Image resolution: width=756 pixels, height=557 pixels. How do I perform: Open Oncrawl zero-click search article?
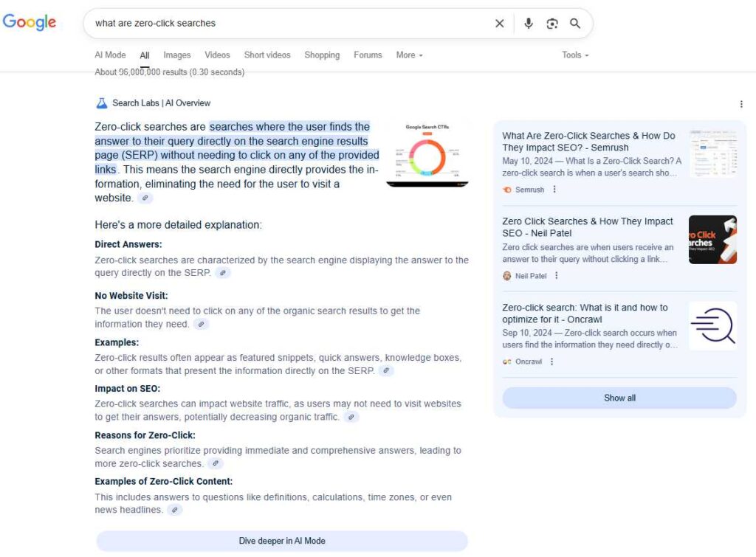pyautogui.click(x=585, y=314)
